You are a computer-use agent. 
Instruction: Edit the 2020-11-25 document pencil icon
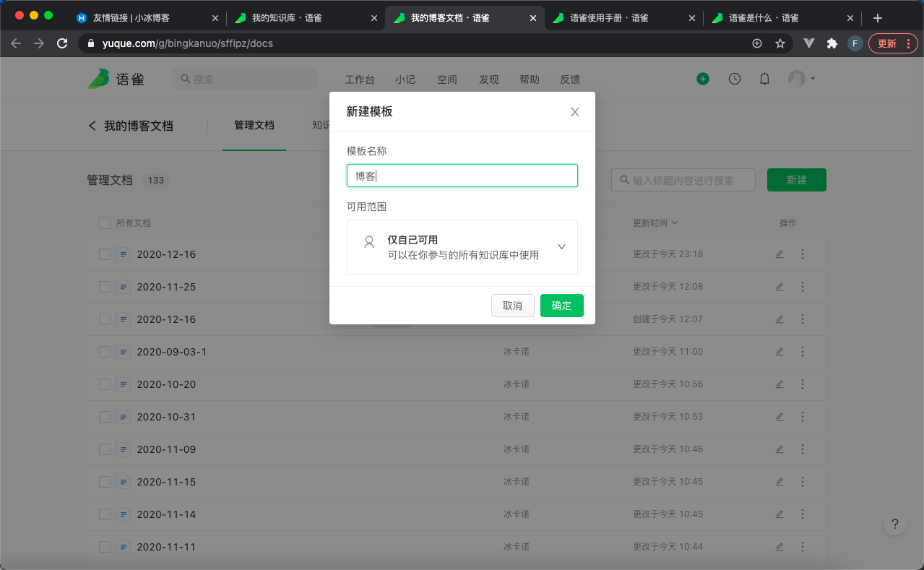coord(780,287)
